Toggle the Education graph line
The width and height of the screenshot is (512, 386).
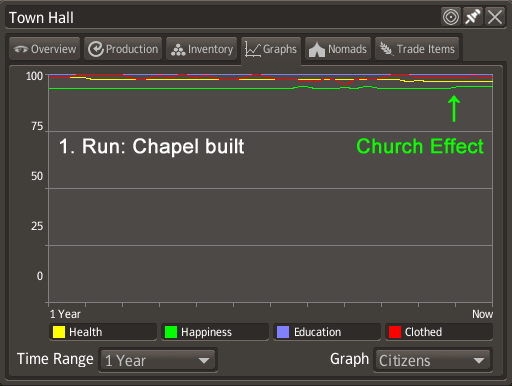point(327,332)
